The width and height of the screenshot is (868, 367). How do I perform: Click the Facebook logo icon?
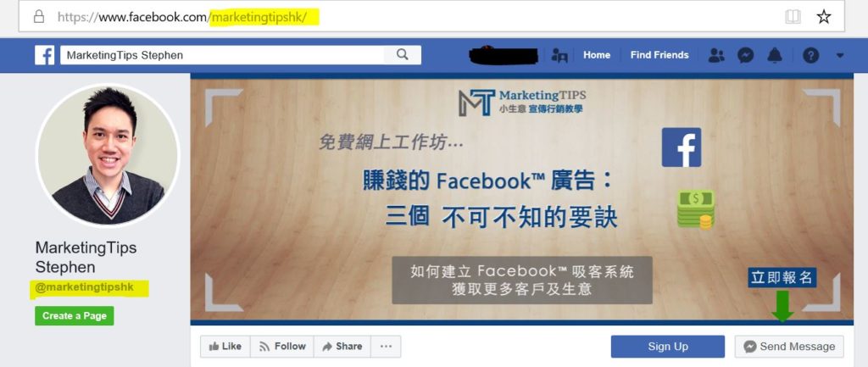coord(44,55)
